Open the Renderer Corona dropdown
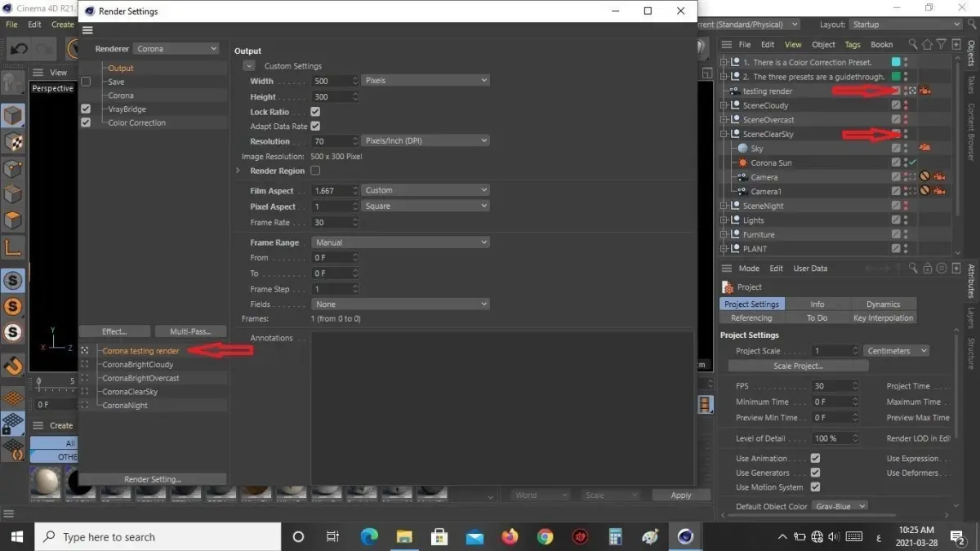The width and height of the screenshot is (980, 551). 176,49
